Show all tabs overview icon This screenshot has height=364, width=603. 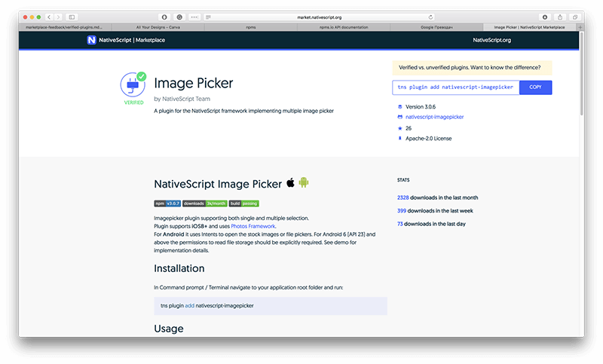575,17
